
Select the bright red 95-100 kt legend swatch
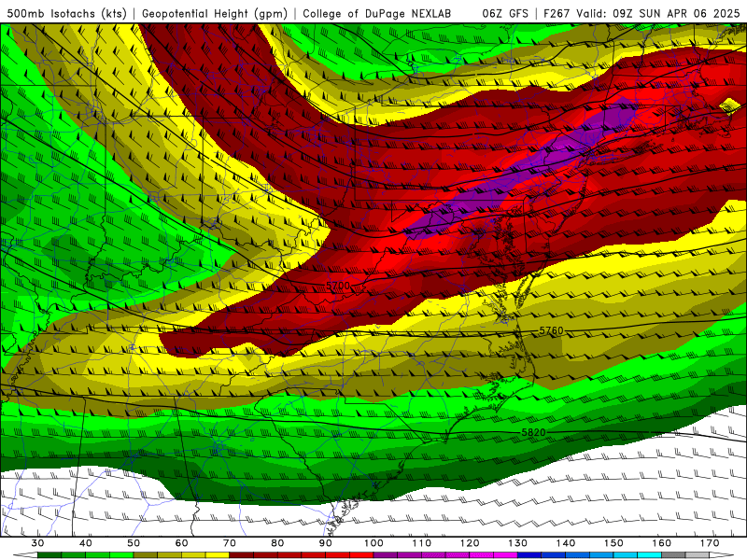(361, 555)
